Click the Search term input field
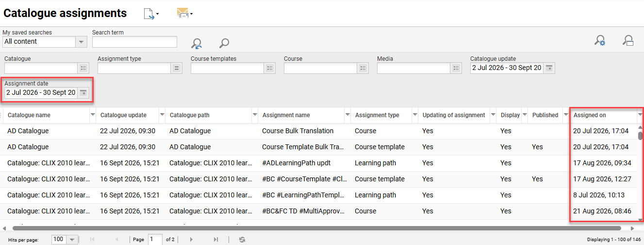Image resolution: width=644 pixels, height=245 pixels. point(134,42)
